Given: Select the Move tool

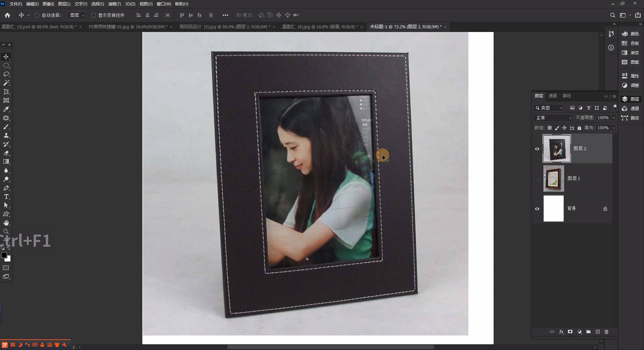Looking at the screenshot, I should 6,57.
